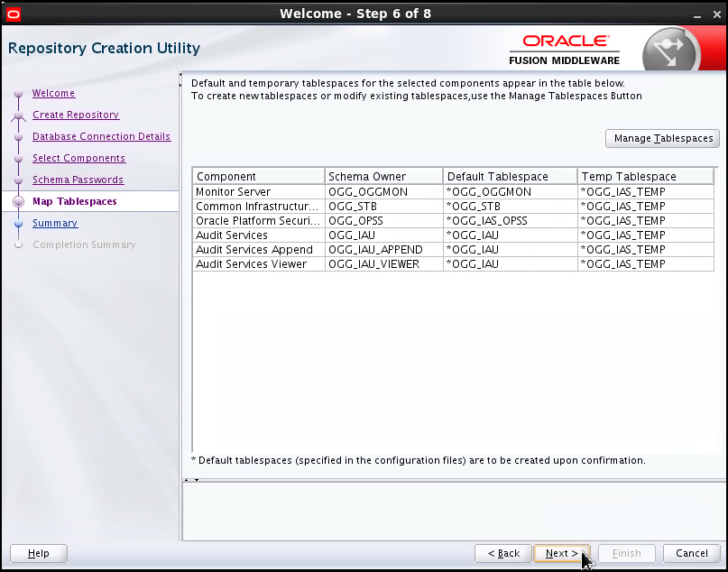Click the OGG_IAU_VIEWER schema owner cell

(384, 263)
